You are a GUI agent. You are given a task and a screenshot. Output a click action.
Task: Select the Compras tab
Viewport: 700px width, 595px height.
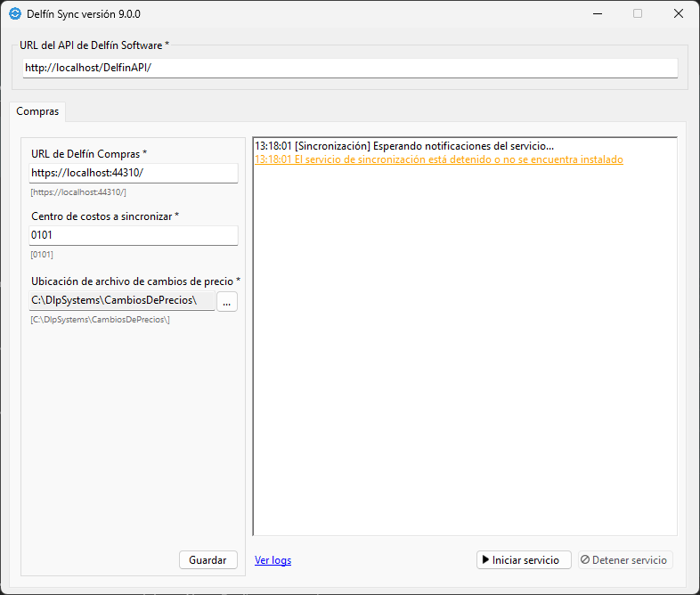(x=37, y=111)
